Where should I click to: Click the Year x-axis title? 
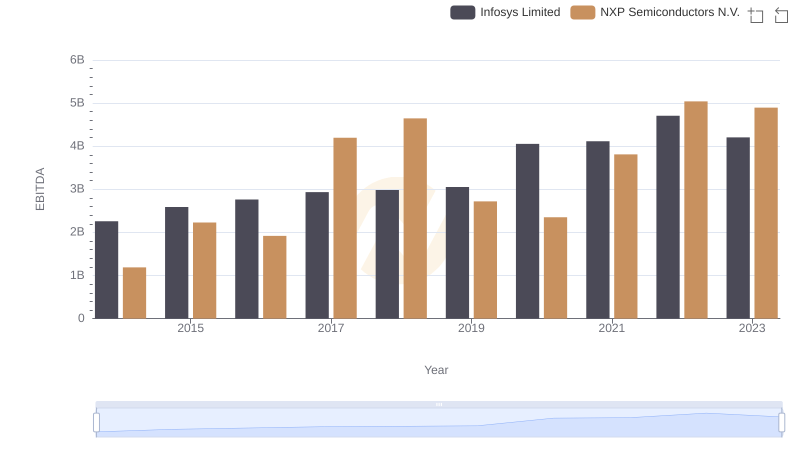click(x=436, y=370)
